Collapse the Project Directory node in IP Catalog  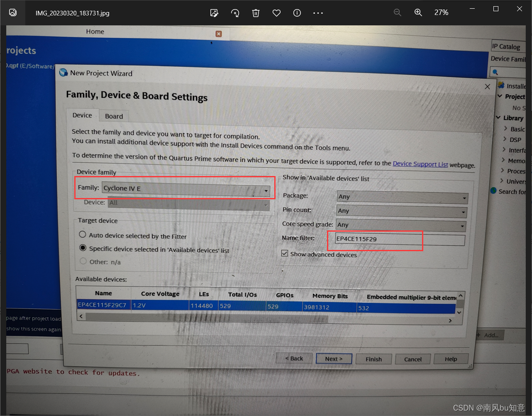500,96
